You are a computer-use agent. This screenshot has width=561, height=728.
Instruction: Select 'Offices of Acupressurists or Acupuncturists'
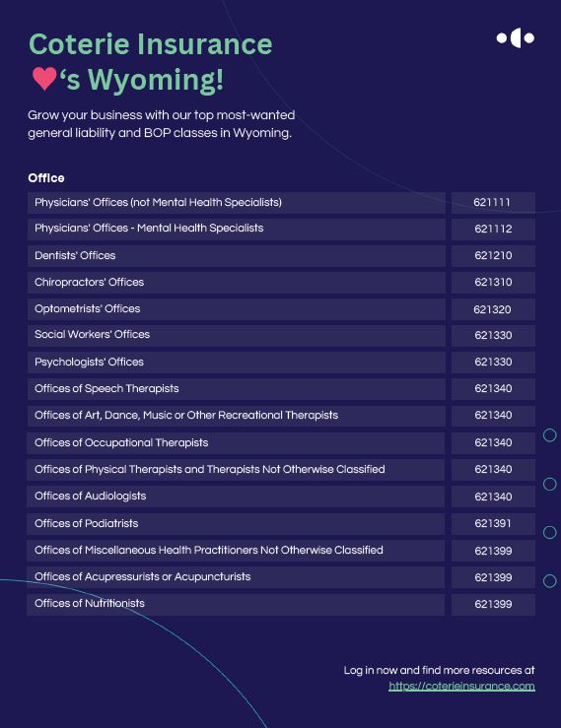(236, 577)
